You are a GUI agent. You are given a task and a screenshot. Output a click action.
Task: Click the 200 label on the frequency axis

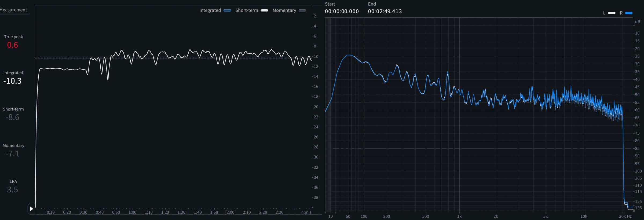pos(386,216)
